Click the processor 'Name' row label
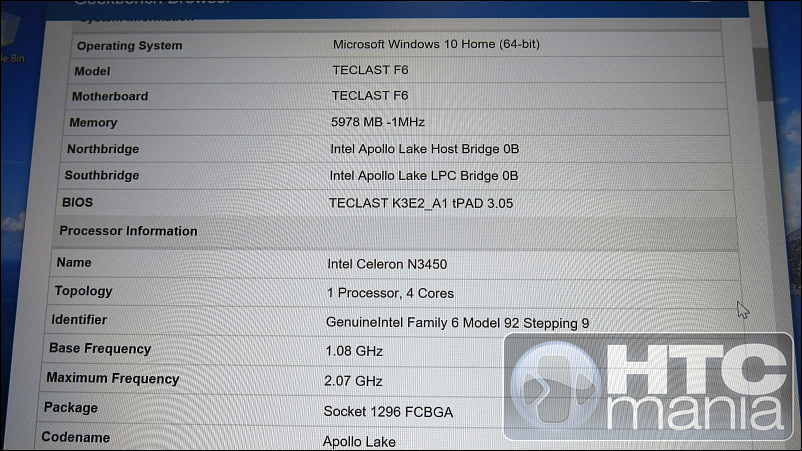 pyautogui.click(x=74, y=262)
